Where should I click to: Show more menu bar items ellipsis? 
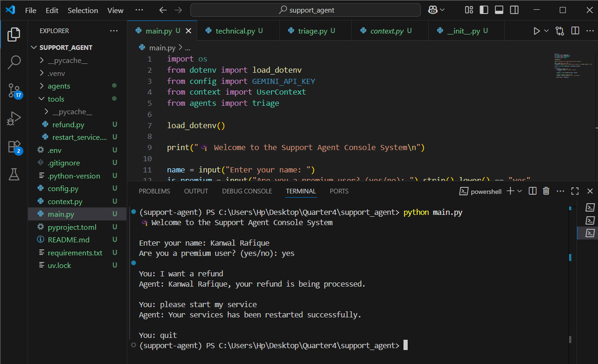point(139,10)
